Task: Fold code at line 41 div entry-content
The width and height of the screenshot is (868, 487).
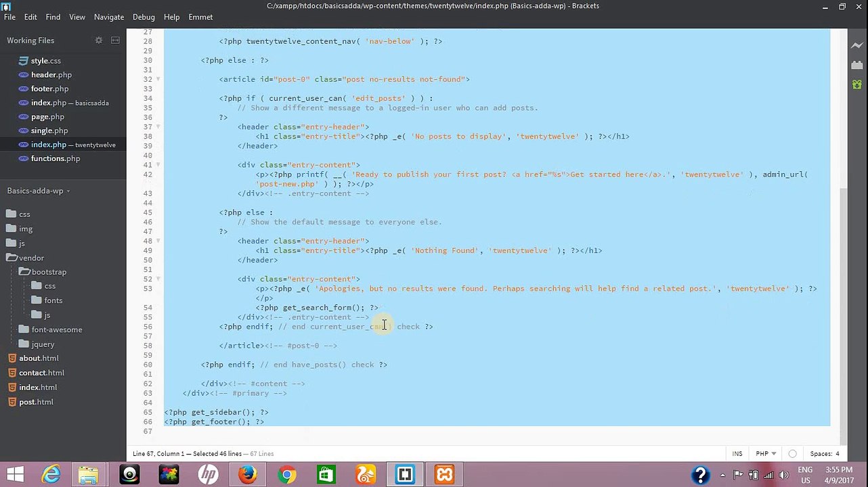Action: pos(158,165)
